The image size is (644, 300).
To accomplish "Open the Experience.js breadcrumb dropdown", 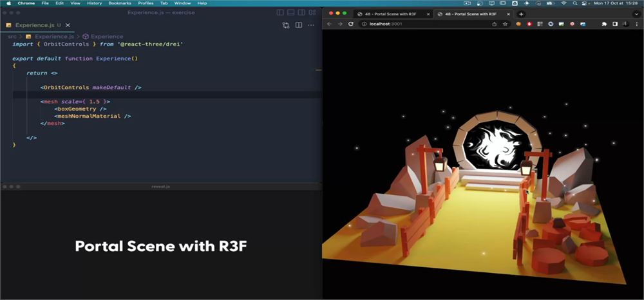I will coord(50,37).
